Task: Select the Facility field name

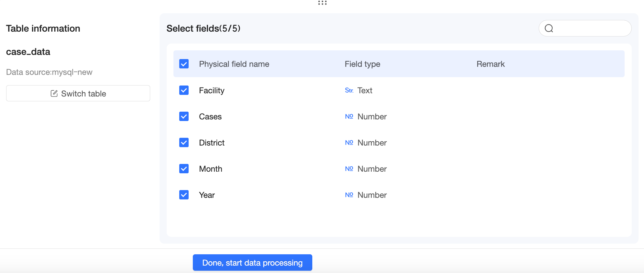Action: click(x=212, y=90)
